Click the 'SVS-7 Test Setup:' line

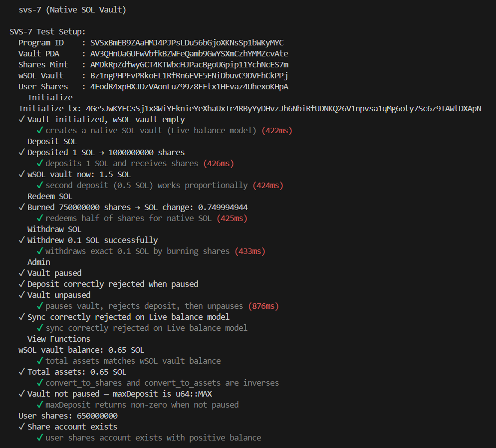[x=47, y=31]
